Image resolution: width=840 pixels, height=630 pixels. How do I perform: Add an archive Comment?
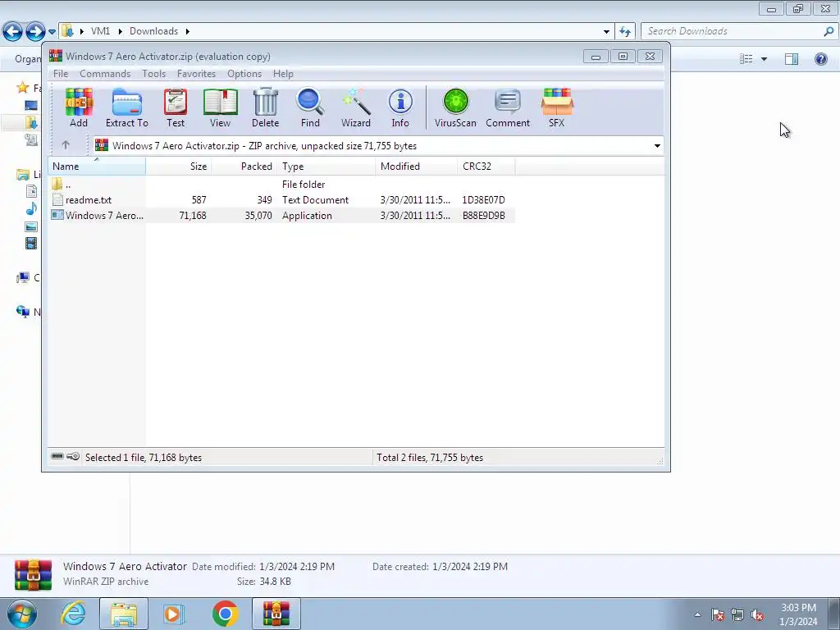(x=508, y=107)
